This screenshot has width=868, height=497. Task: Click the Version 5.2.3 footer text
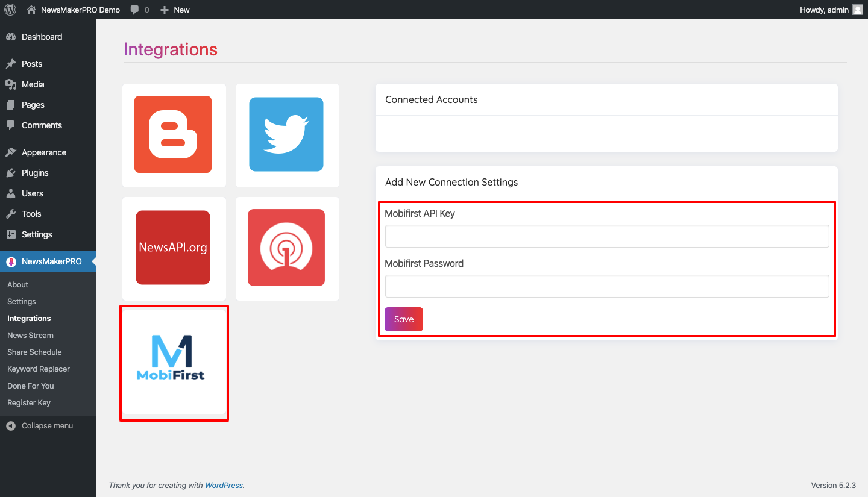click(834, 485)
